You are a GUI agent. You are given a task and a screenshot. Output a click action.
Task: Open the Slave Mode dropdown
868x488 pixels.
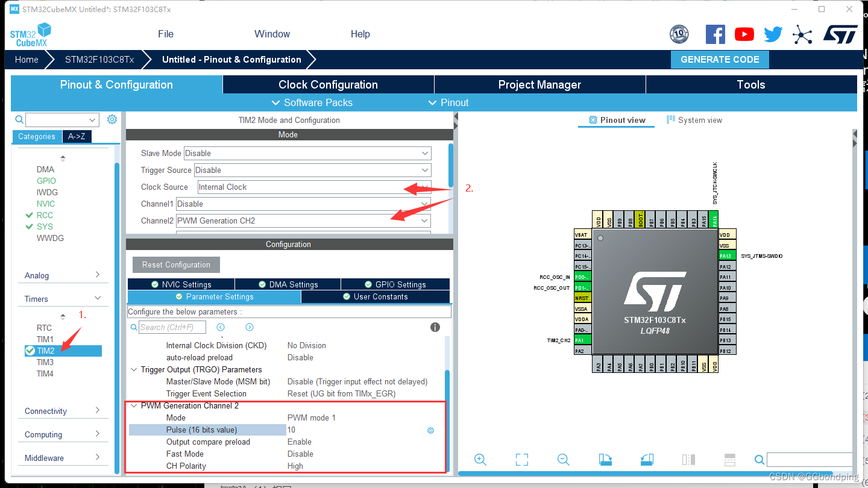[x=307, y=153]
